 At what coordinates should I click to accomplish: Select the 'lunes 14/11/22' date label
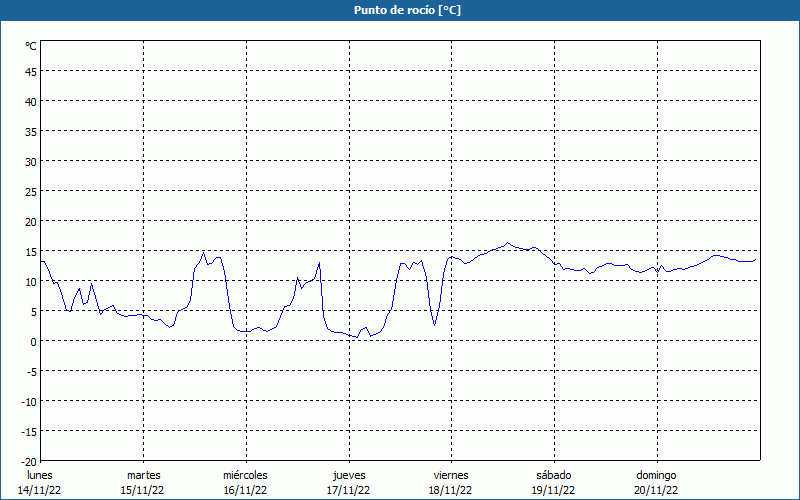click(40, 482)
